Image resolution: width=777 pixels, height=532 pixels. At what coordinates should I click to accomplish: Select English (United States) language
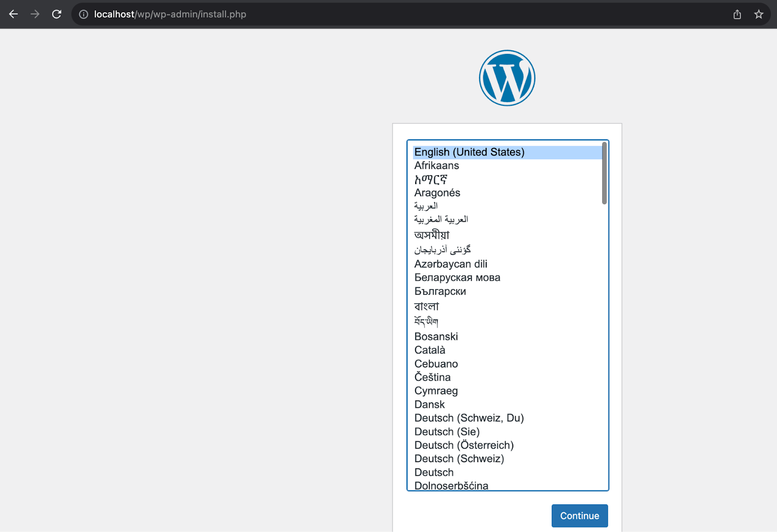(507, 152)
